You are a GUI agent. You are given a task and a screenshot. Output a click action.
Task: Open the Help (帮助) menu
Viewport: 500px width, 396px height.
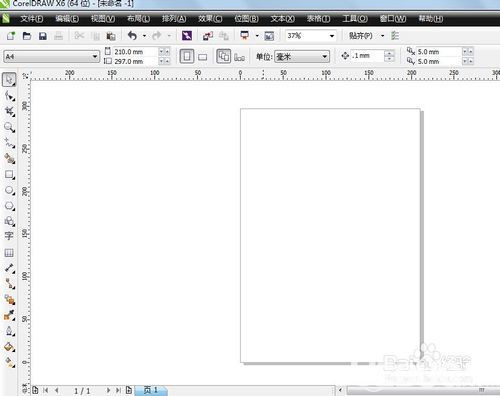(431, 19)
